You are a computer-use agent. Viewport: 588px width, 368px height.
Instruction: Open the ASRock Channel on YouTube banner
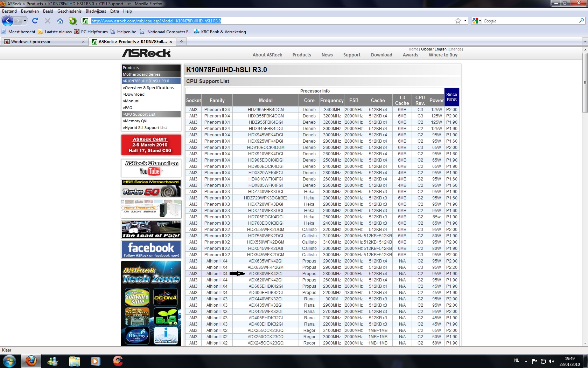click(x=151, y=168)
